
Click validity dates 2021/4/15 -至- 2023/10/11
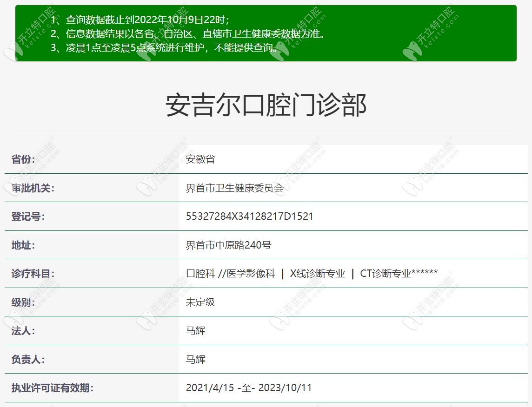coord(249,388)
